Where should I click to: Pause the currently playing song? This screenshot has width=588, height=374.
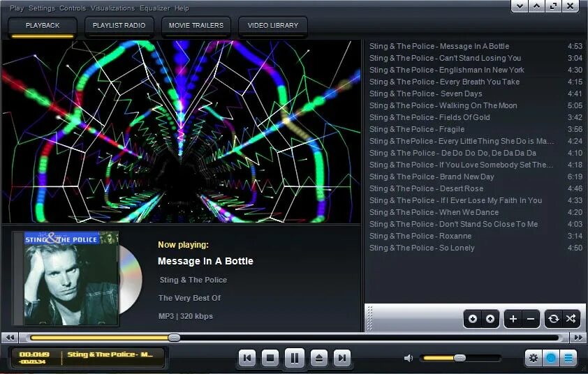[x=295, y=358]
